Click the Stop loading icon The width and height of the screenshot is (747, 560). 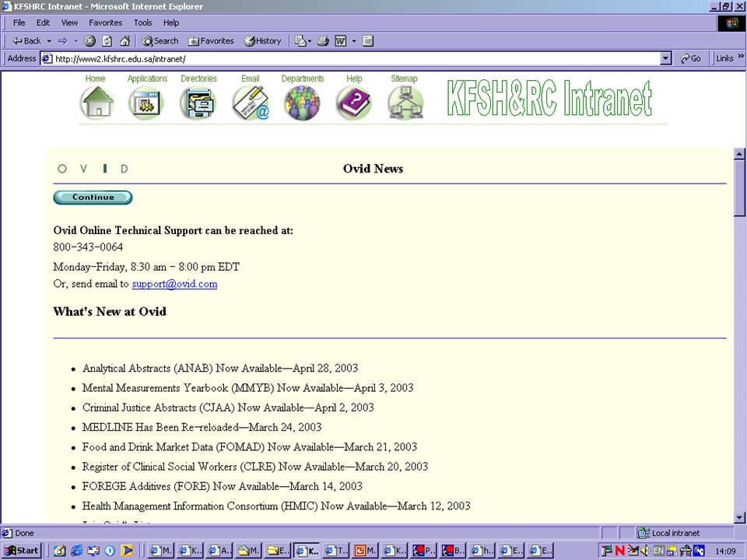pos(89,41)
